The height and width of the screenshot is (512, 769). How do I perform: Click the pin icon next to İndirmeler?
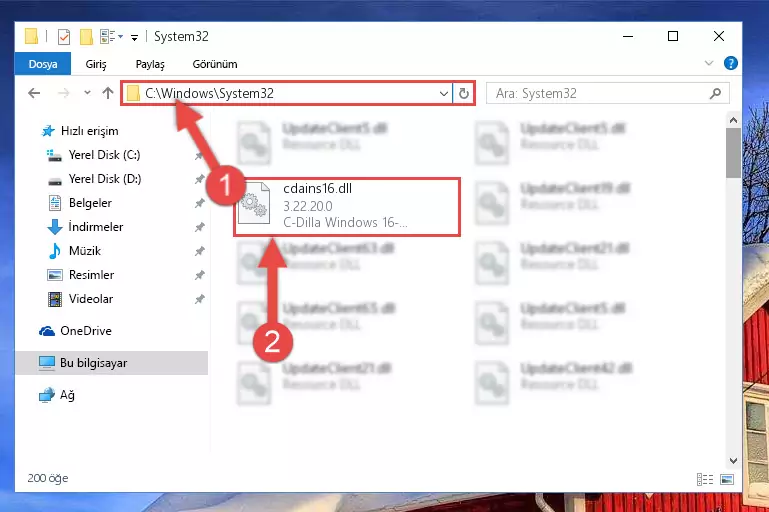(199, 228)
